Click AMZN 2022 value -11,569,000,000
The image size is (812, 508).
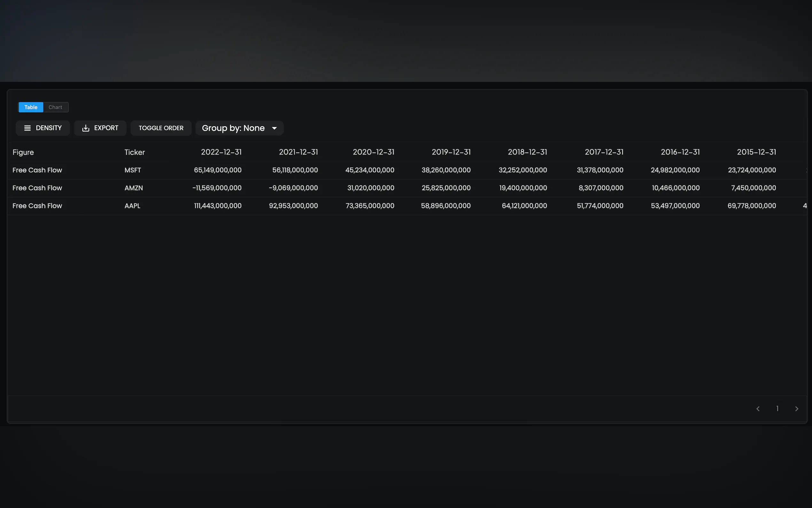tap(217, 188)
